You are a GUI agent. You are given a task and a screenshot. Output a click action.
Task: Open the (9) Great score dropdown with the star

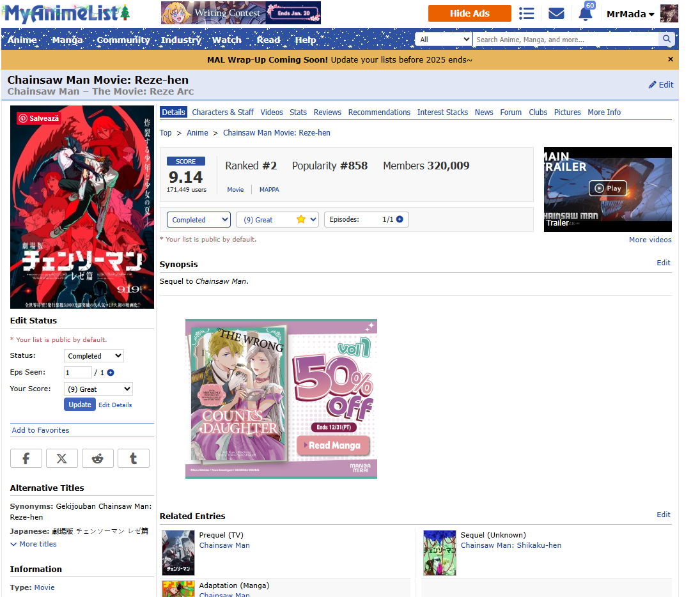pyautogui.click(x=277, y=220)
